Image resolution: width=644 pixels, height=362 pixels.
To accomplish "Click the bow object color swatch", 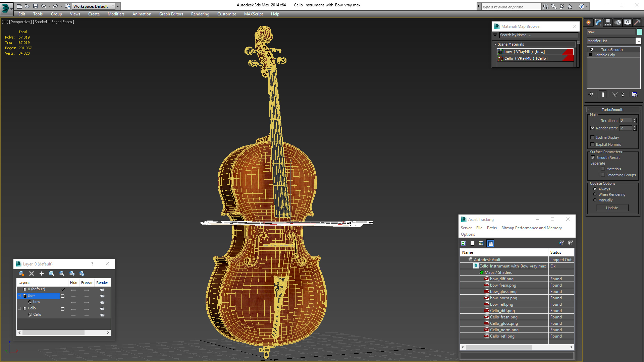I will point(640,32).
